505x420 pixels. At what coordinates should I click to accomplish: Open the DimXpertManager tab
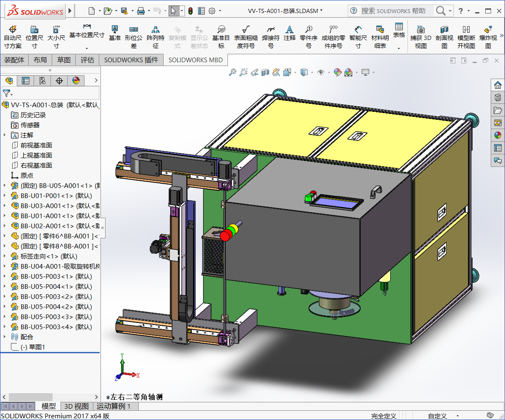tap(59, 80)
